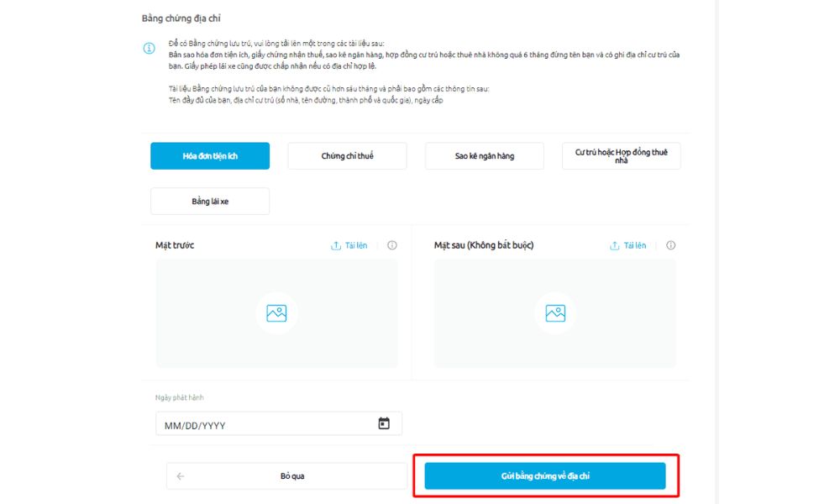Open the calendar icon in the date field

pyautogui.click(x=384, y=424)
